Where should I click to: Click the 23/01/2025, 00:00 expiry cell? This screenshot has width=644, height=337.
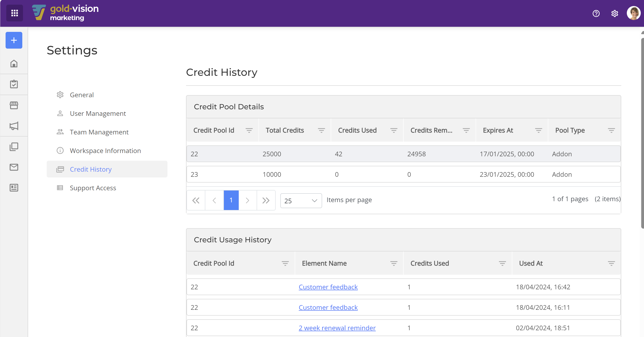[x=507, y=174]
